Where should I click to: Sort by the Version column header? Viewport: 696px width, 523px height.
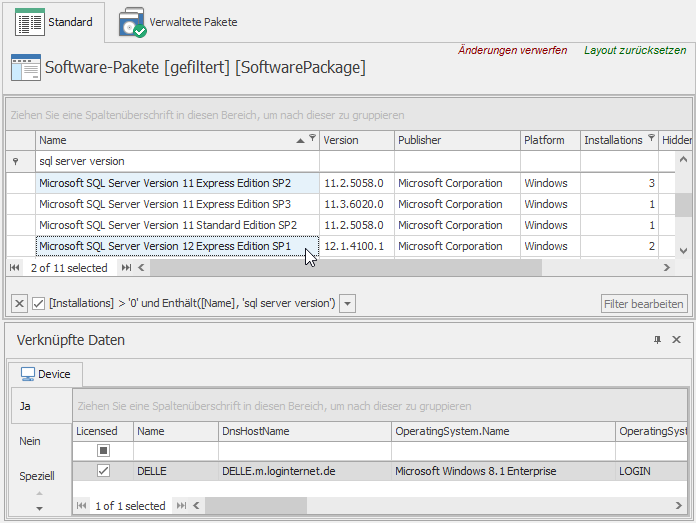coord(356,140)
